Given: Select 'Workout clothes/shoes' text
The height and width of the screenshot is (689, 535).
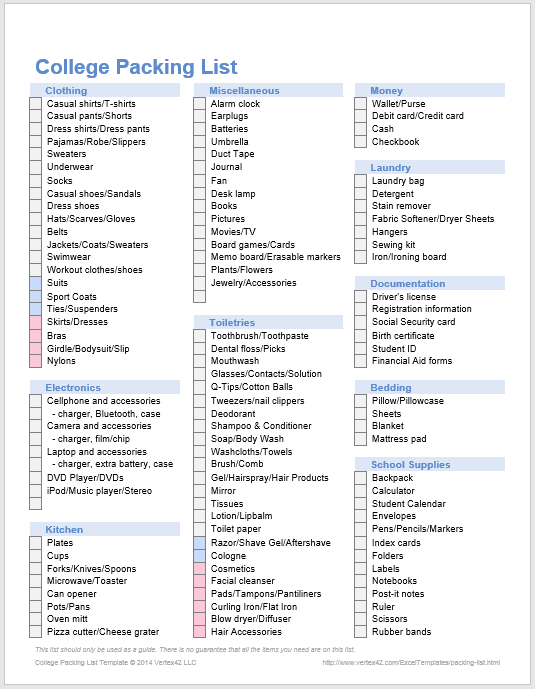Looking at the screenshot, I should click(95, 270).
